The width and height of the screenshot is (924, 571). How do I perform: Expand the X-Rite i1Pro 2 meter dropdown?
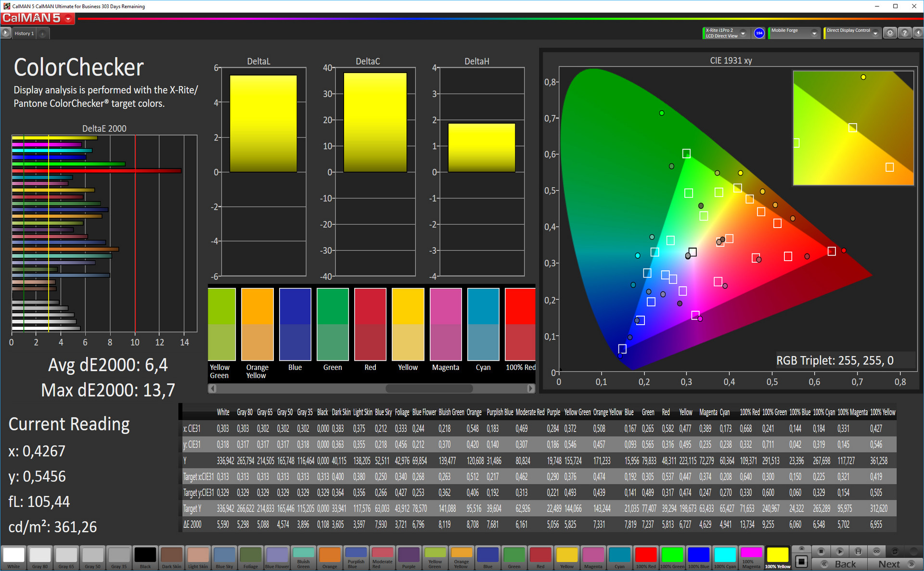(743, 33)
